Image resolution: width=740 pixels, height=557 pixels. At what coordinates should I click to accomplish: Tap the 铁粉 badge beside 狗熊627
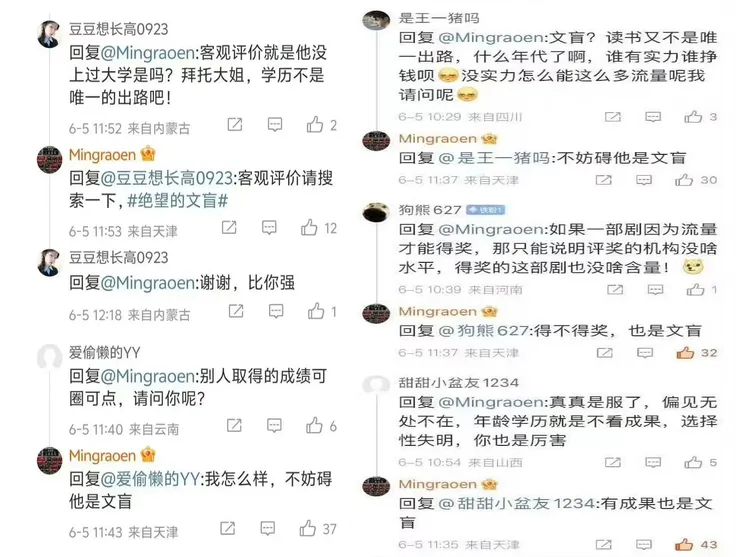tap(486, 210)
